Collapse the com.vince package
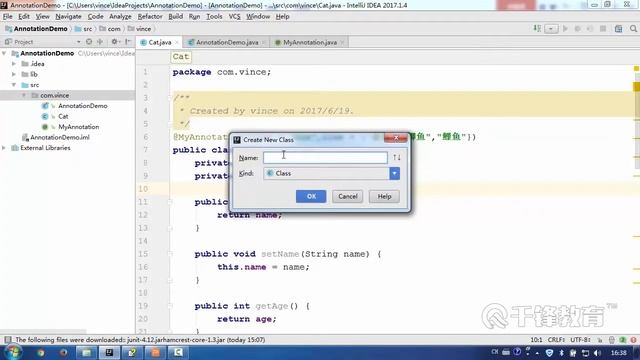The image size is (640, 360). [x=24, y=96]
